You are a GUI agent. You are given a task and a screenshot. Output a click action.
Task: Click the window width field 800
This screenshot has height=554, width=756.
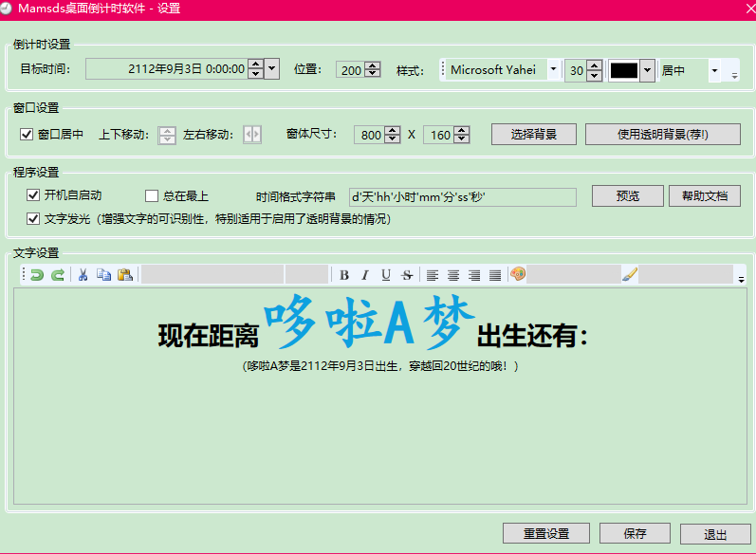point(370,135)
